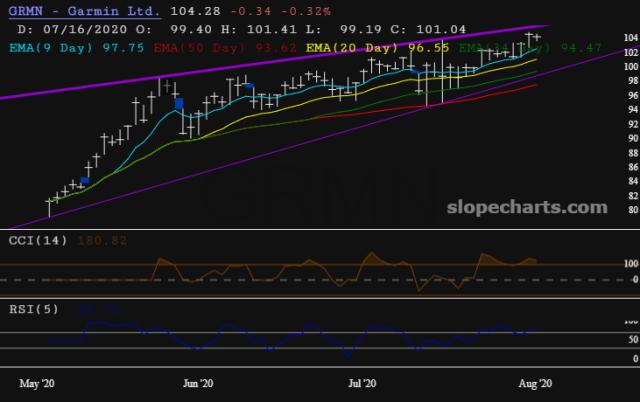The height and width of the screenshot is (402, 640).
Task: Click the CCI(14) indicator label
Action: (x=38, y=241)
